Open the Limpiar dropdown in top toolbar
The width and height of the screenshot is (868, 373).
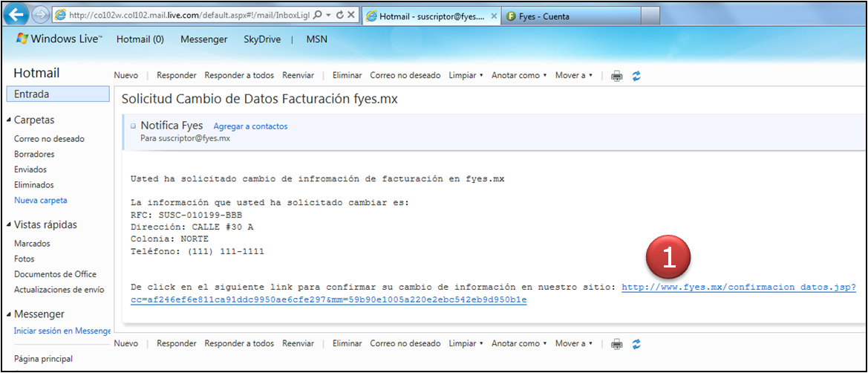coord(466,75)
